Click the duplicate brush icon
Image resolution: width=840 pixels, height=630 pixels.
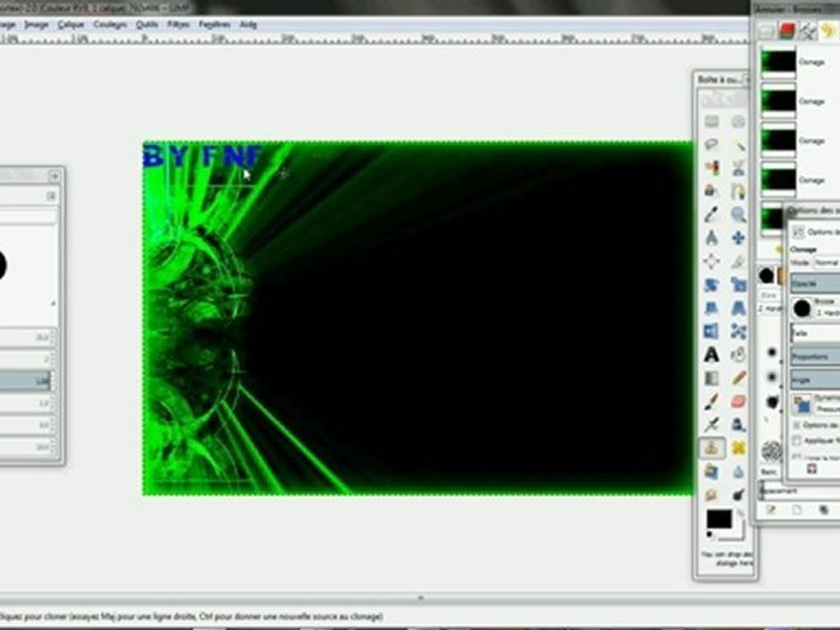[x=823, y=510]
